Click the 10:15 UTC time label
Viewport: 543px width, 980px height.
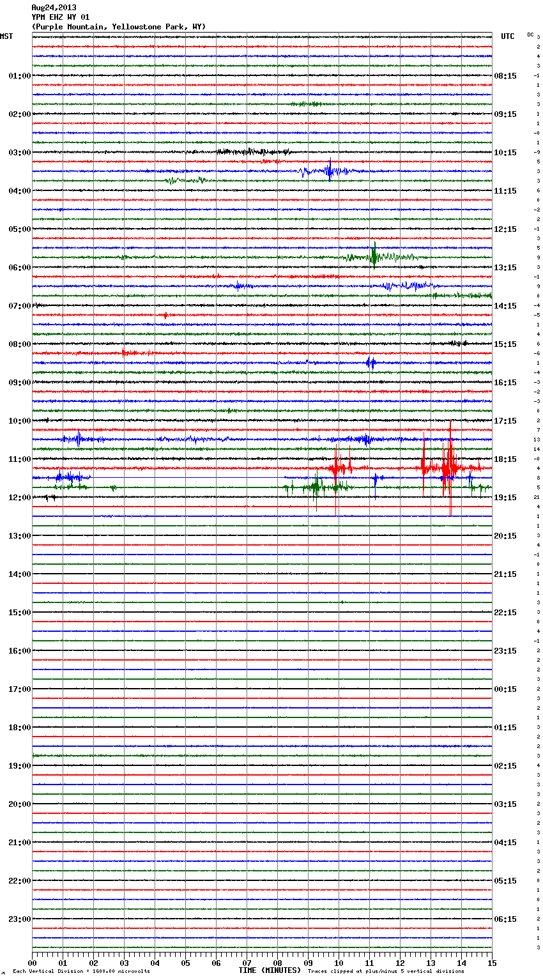click(x=505, y=153)
